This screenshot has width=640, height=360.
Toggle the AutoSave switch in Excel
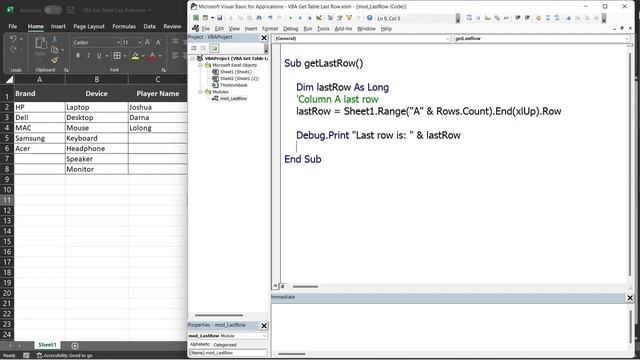(53, 10)
